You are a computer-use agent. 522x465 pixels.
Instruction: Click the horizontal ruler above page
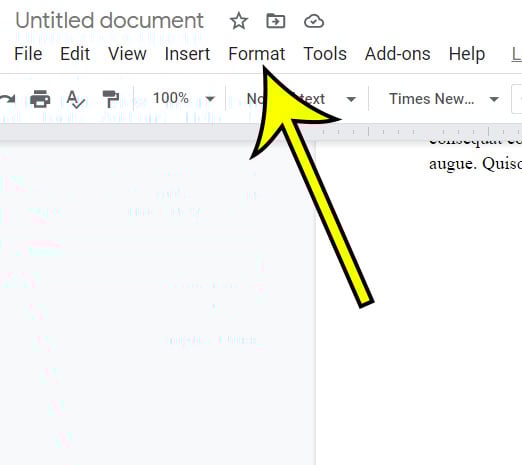coord(418,131)
